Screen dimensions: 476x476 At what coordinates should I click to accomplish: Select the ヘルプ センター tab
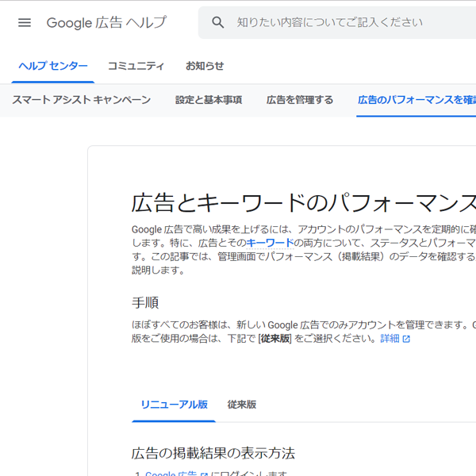[x=53, y=66]
